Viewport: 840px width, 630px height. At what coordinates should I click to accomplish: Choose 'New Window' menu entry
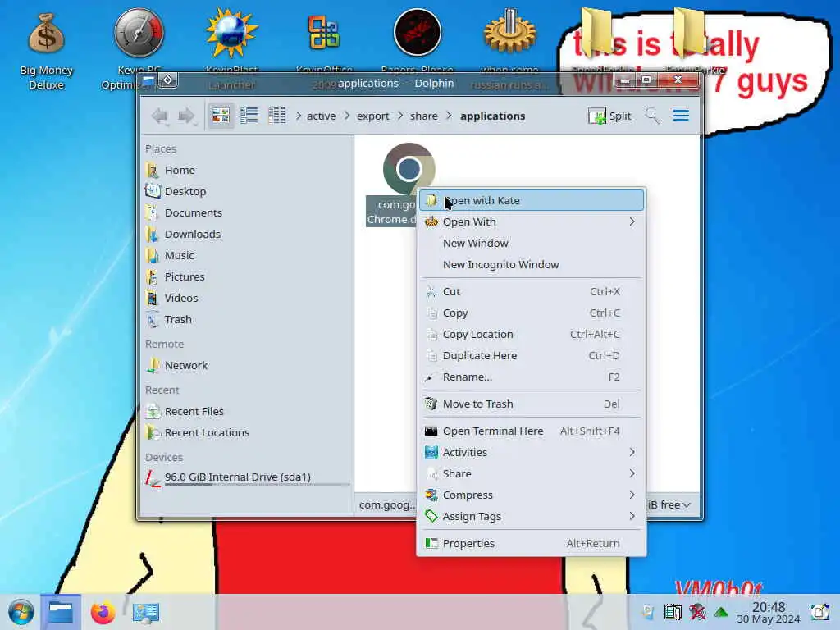click(532, 243)
